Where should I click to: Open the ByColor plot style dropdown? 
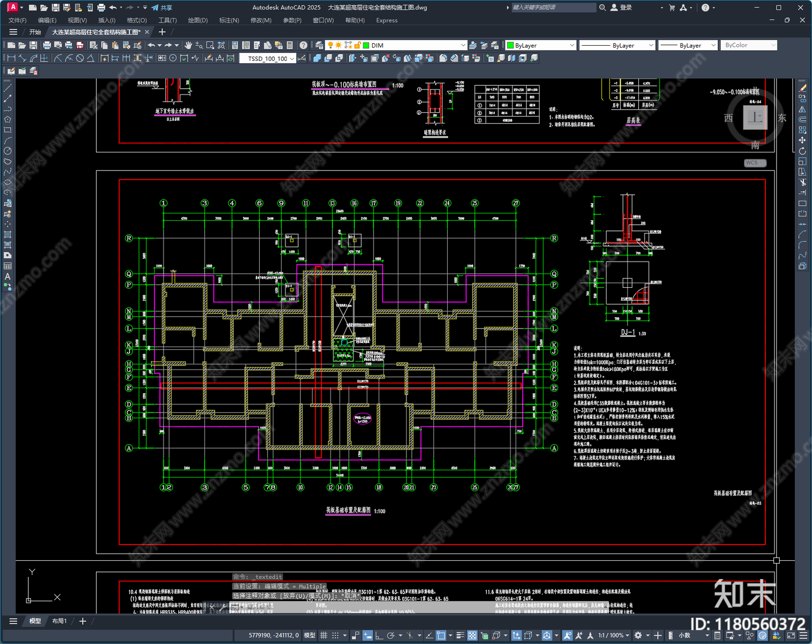click(x=773, y=45)
